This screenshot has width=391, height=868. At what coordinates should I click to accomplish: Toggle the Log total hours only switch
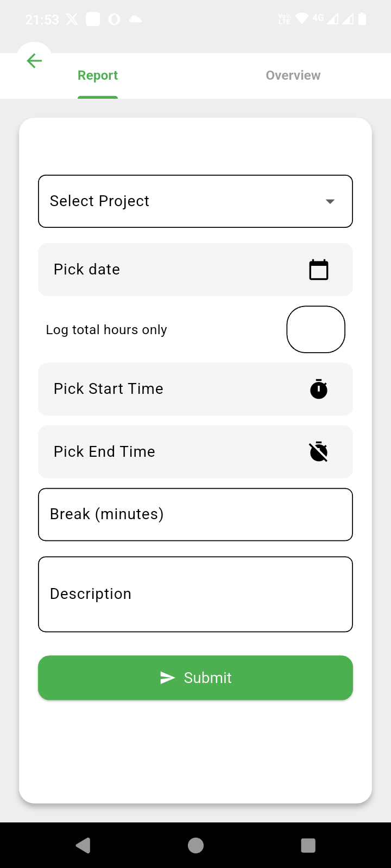(316, 329)
